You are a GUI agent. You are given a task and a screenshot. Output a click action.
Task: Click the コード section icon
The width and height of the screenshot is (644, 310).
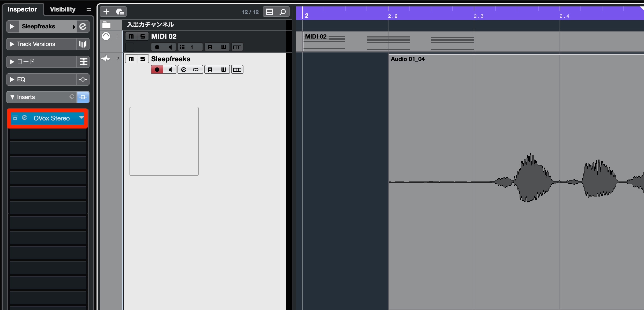[x=83, y=62]
